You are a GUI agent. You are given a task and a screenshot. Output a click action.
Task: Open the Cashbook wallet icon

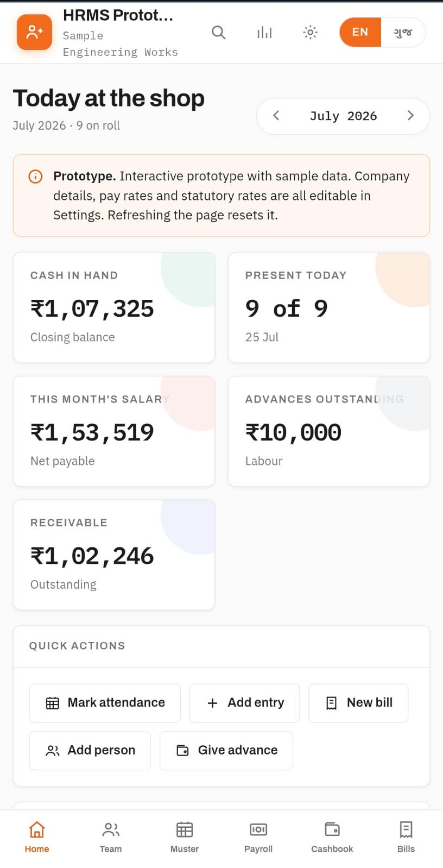(332, 829)
